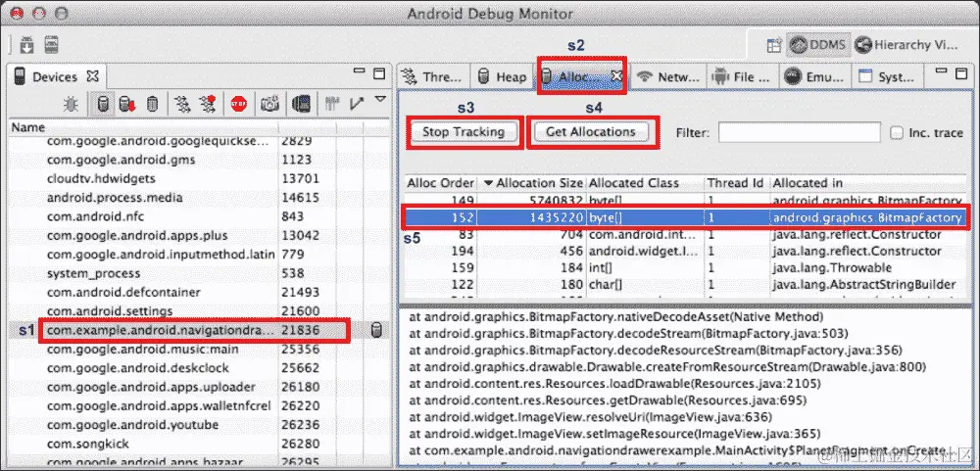
Task: Click Dump HPROF file icon with red arrow
Action: click(127, 104)
